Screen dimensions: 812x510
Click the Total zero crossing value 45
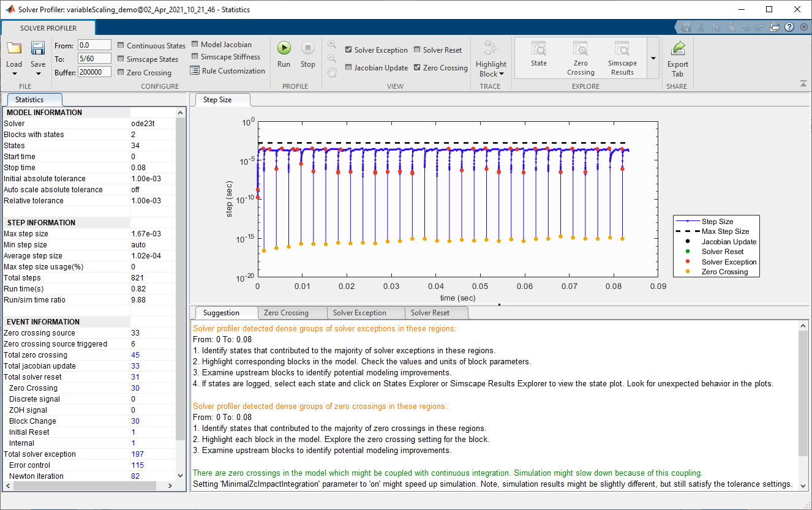tap(135, 355)
